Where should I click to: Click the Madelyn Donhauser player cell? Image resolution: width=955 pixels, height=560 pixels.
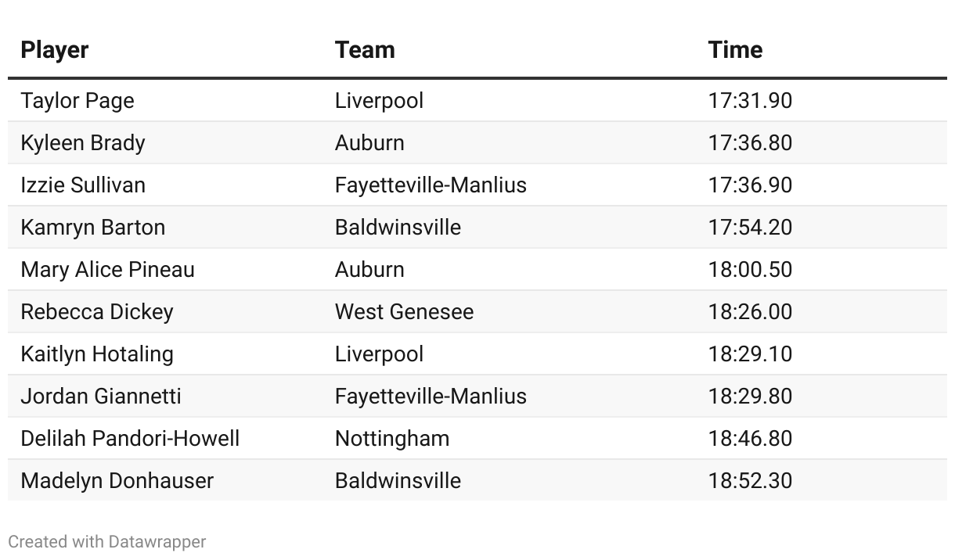(x=117, y=481)
